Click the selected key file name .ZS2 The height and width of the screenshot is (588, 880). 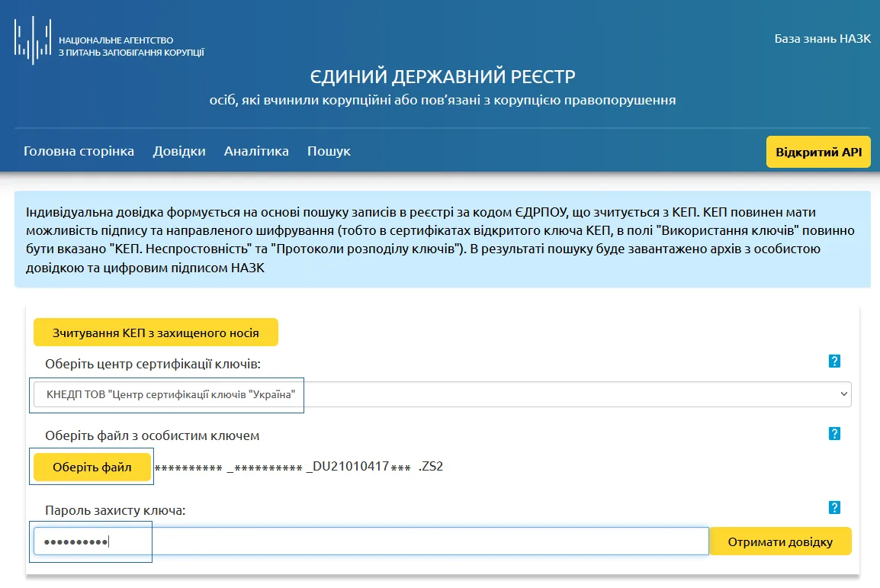(299, 467)
